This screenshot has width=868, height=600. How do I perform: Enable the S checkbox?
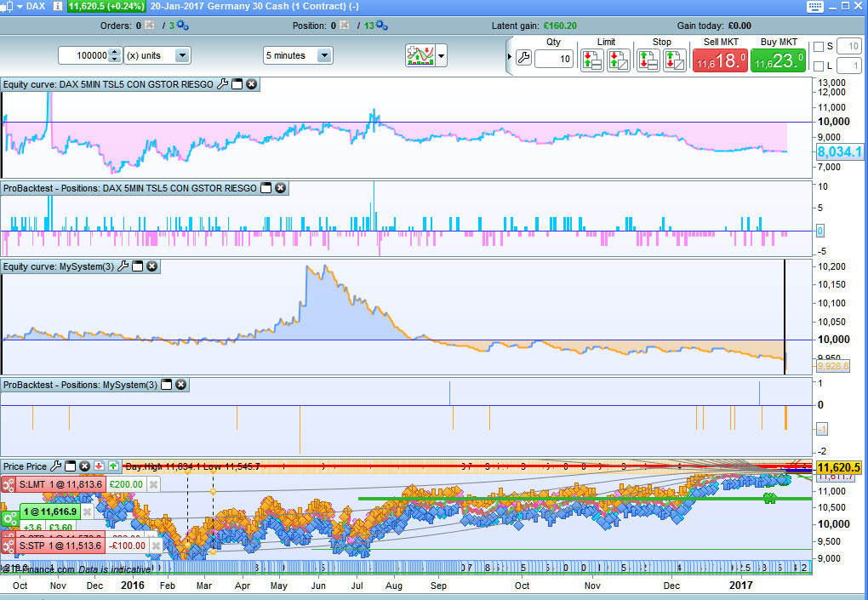pos(819,46)
